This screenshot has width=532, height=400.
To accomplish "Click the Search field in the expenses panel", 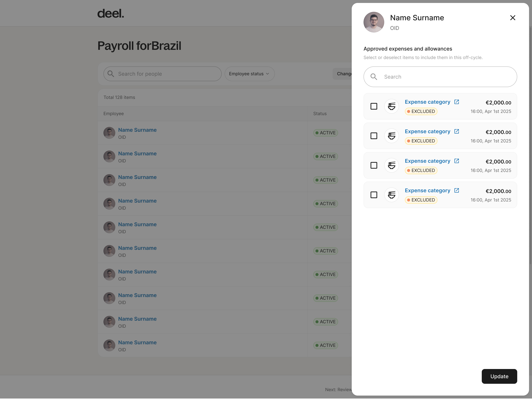I will [440, 76].
